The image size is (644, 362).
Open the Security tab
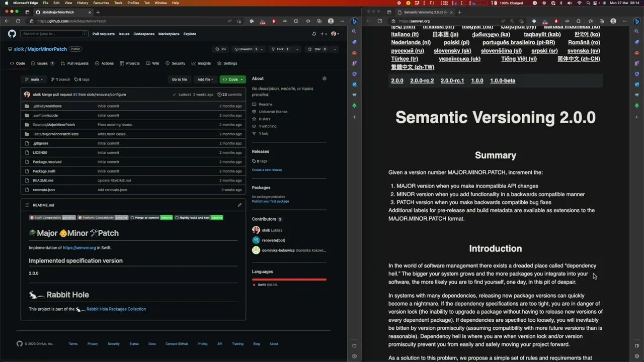tap(176, 63)
